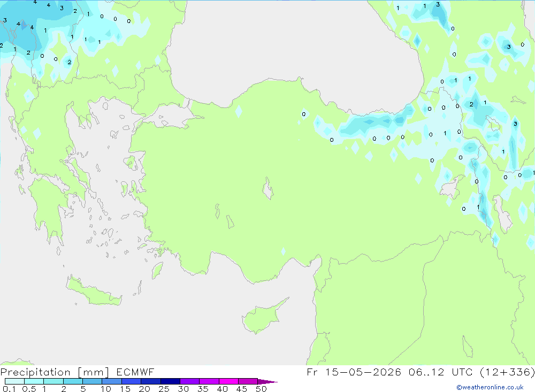Pick the 10–15 mm legend color box
The width and height of the screenshot is (535, 392).
click(112, 381)
